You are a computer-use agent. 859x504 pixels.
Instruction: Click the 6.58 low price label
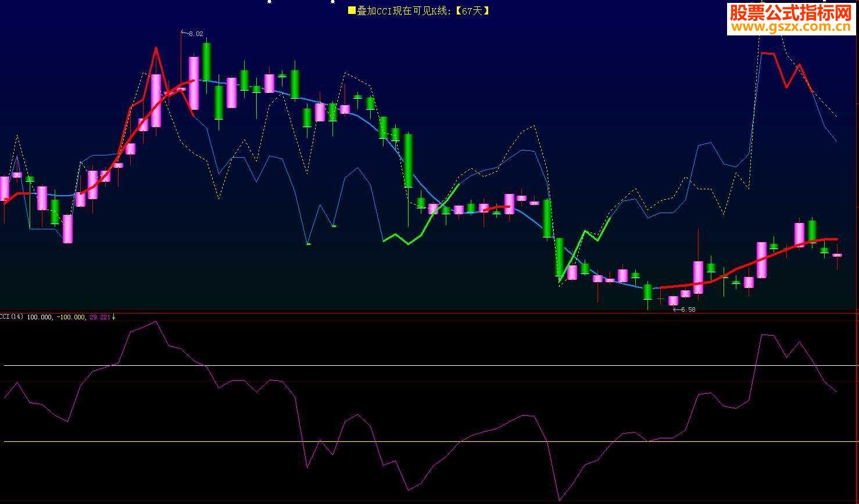(688, 309)
